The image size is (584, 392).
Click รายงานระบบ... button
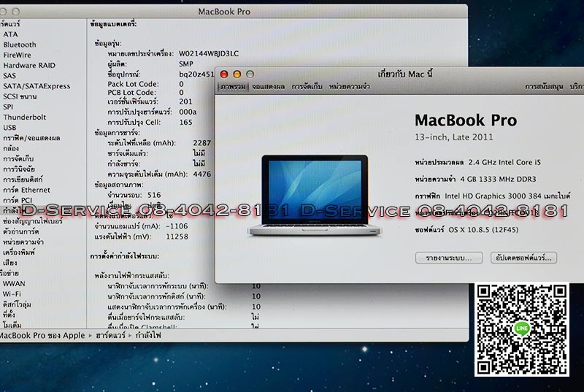[x=449, y=258]
